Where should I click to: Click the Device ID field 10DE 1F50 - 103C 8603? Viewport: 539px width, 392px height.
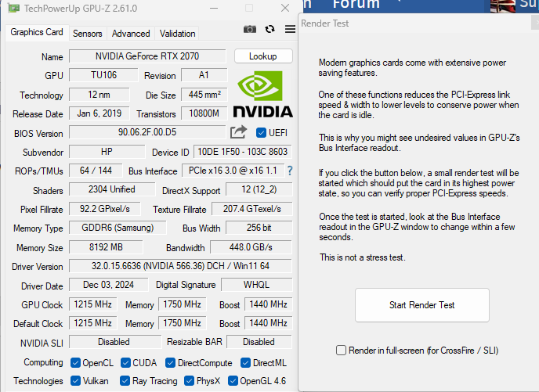click(243, 152)
